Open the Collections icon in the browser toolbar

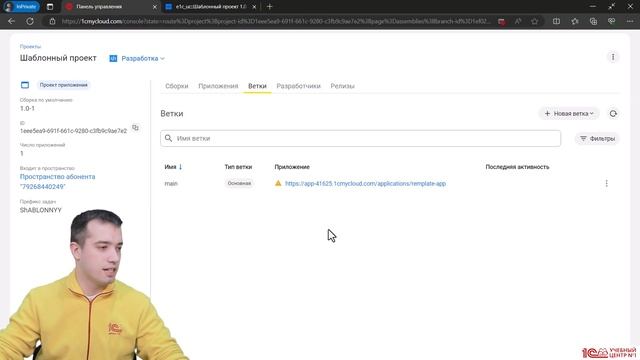(x=593, y=21)
